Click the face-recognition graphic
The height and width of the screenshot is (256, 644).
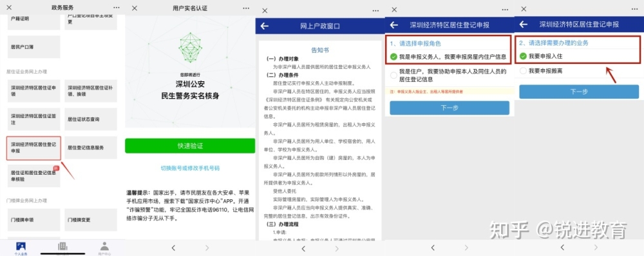tap(190, 48)
